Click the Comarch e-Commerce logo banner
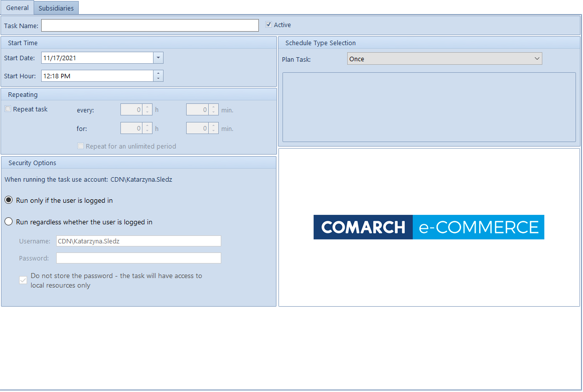 point(428,227)
